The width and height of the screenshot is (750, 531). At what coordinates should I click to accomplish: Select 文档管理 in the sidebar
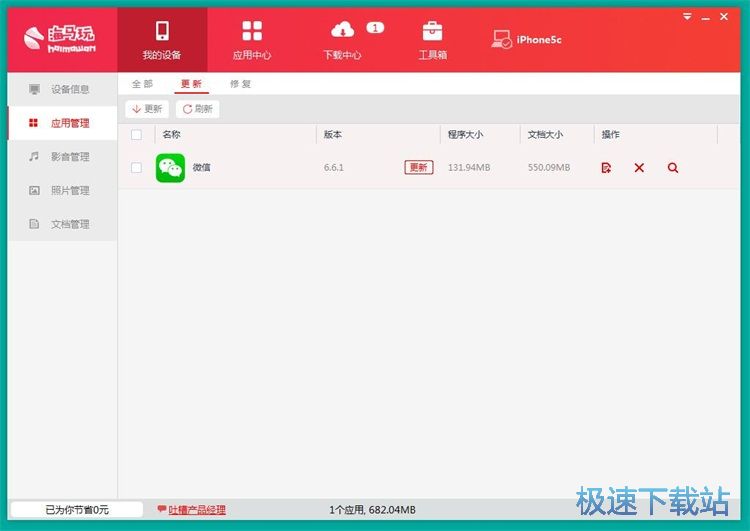click(62, 224)
